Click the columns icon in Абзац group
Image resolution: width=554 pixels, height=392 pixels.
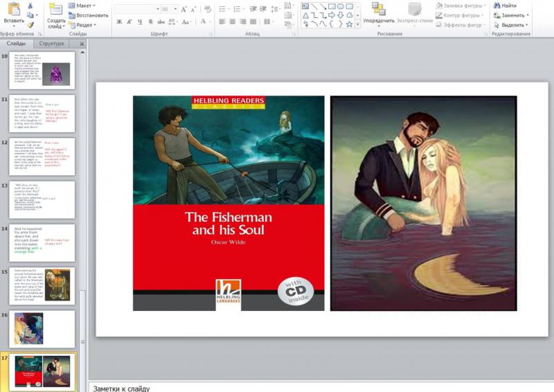(x=269, y=22)
